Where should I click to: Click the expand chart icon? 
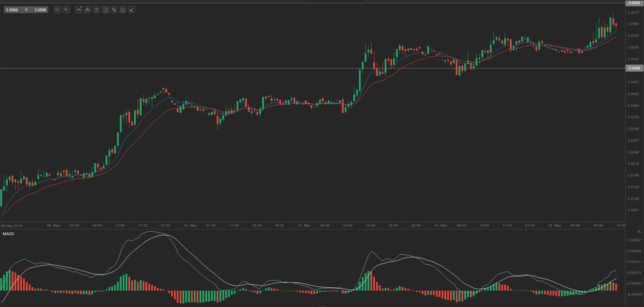pyautogui.click(x=105, y=10)
